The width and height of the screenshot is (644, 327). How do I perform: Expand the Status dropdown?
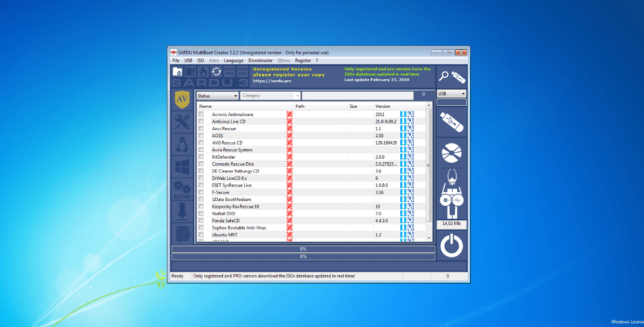click(x=217, y=96)
